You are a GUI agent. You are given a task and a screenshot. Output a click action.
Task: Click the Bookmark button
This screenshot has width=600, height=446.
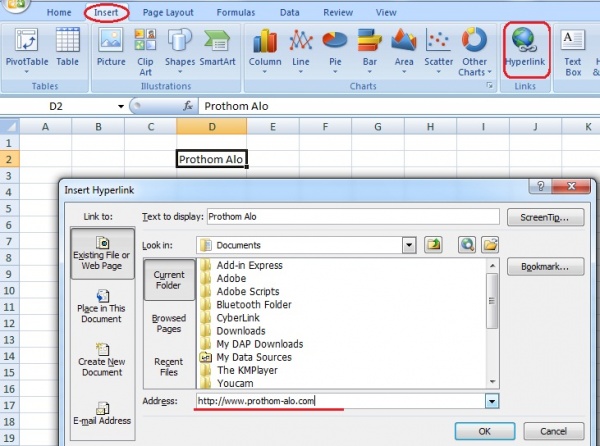click(545, 266)
